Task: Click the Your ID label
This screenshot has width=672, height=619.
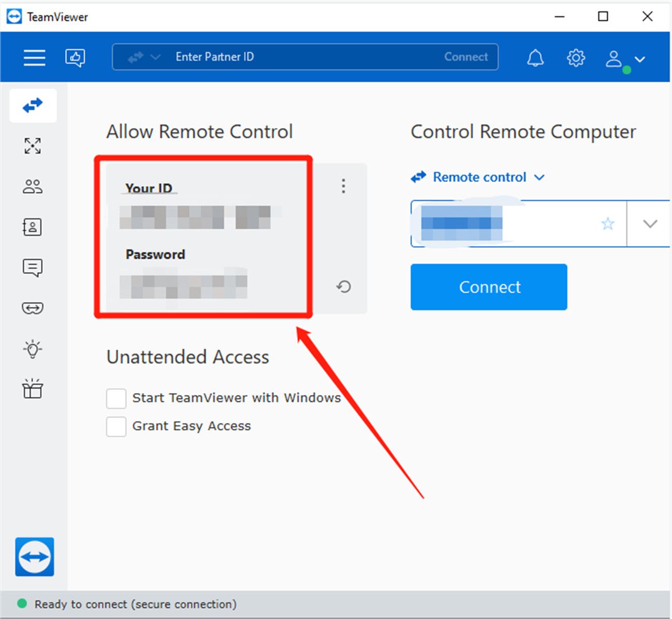Action: click(149, 188)
